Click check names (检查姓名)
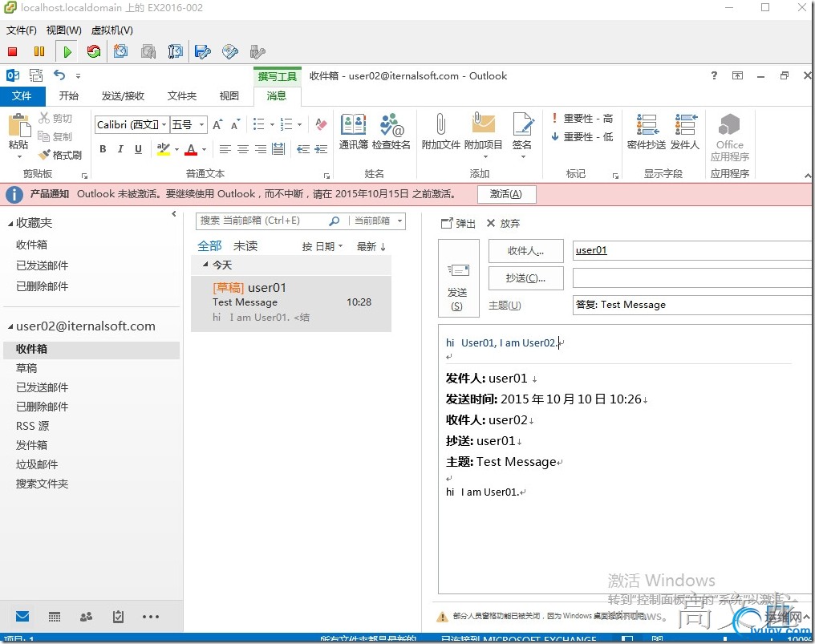 391,132
